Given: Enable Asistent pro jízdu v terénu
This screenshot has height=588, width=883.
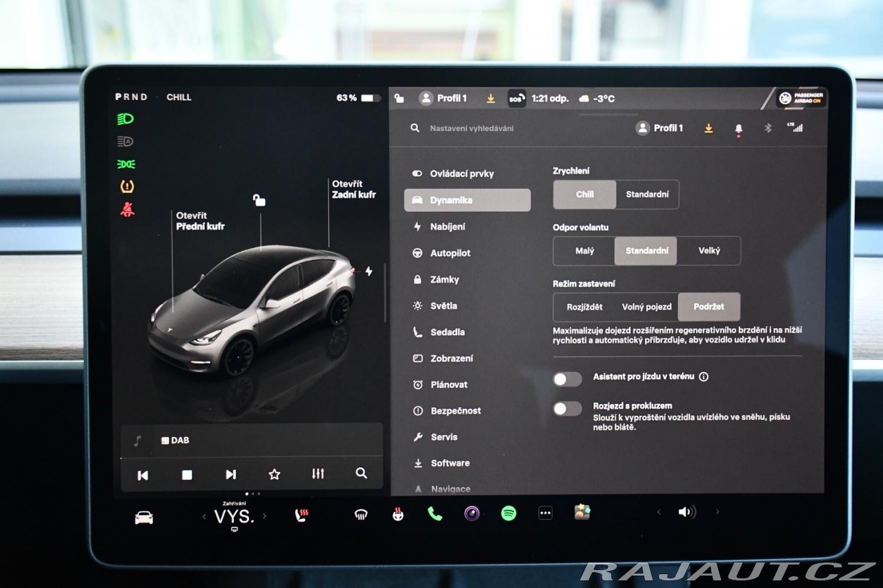Looking at the screenshot, I should pyautogui.click(x=568, y=378).
